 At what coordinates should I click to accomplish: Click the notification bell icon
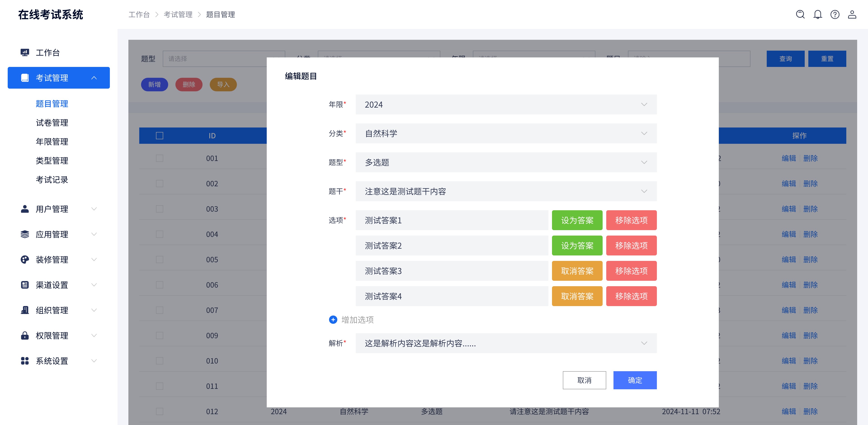click(817, 14)
